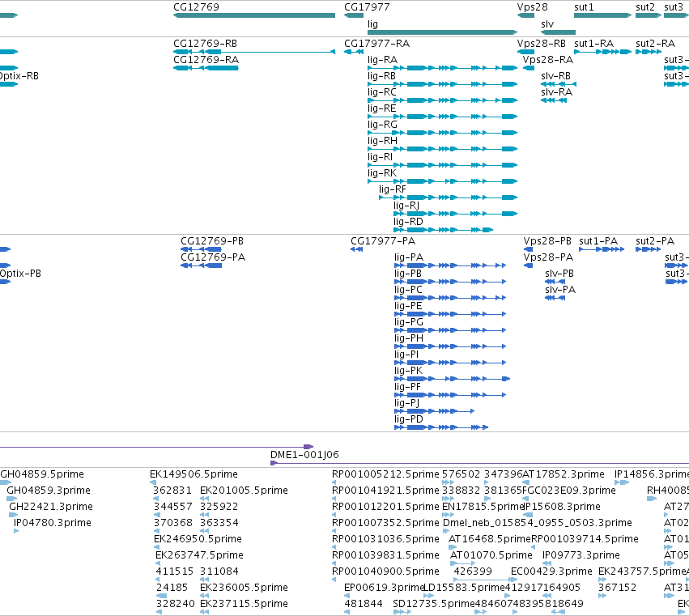This screenshot has height=616, width=689.
Task: Select the DME1-001J06 clone label
Action: (x=304, y=455)
